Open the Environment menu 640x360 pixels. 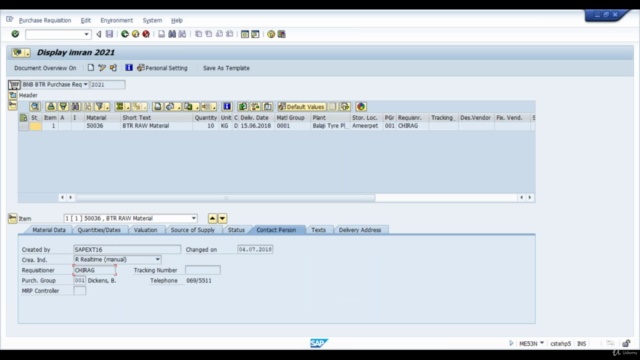point(117,20)
